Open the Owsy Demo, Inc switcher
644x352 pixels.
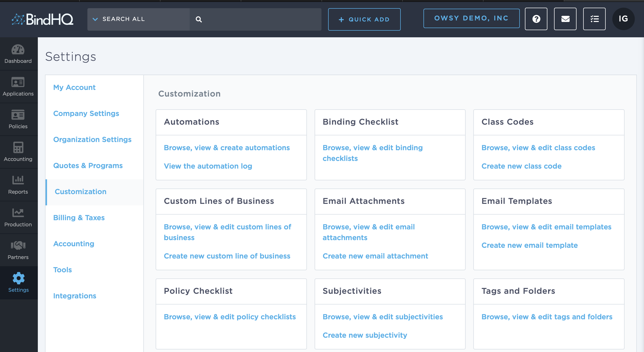[x=471, y=18]
